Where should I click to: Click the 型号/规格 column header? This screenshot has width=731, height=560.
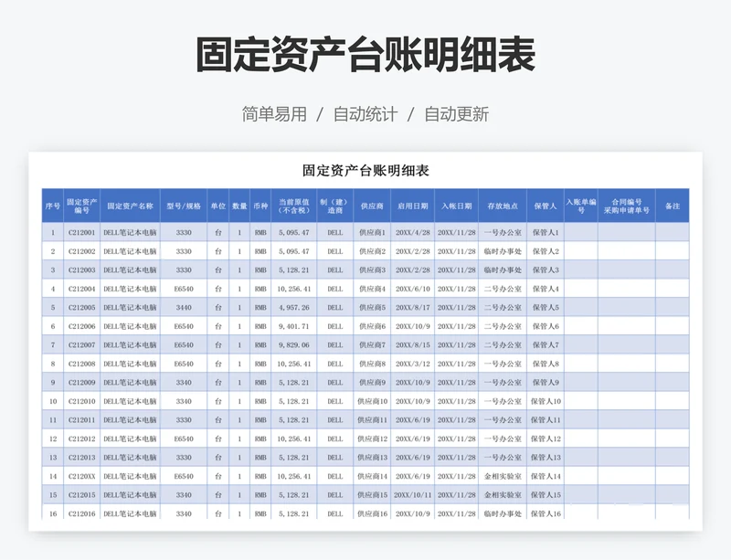click(x=184, y=206)
